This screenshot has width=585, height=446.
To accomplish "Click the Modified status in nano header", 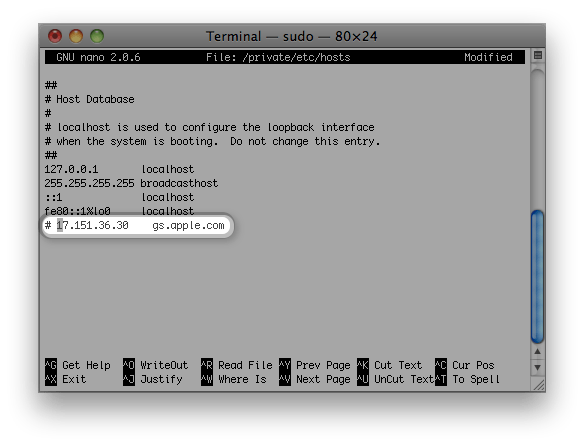I will (x=488, y=57).
